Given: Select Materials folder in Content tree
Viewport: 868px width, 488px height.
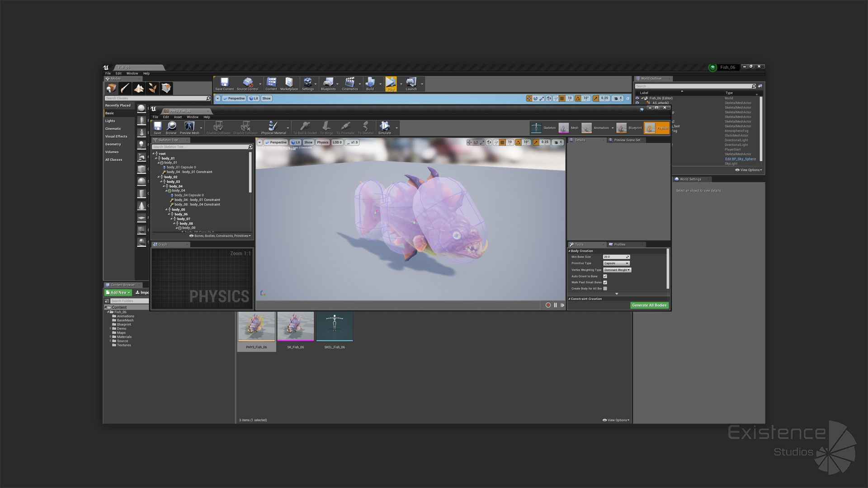Looking at the screenshot, I should 124,337.
